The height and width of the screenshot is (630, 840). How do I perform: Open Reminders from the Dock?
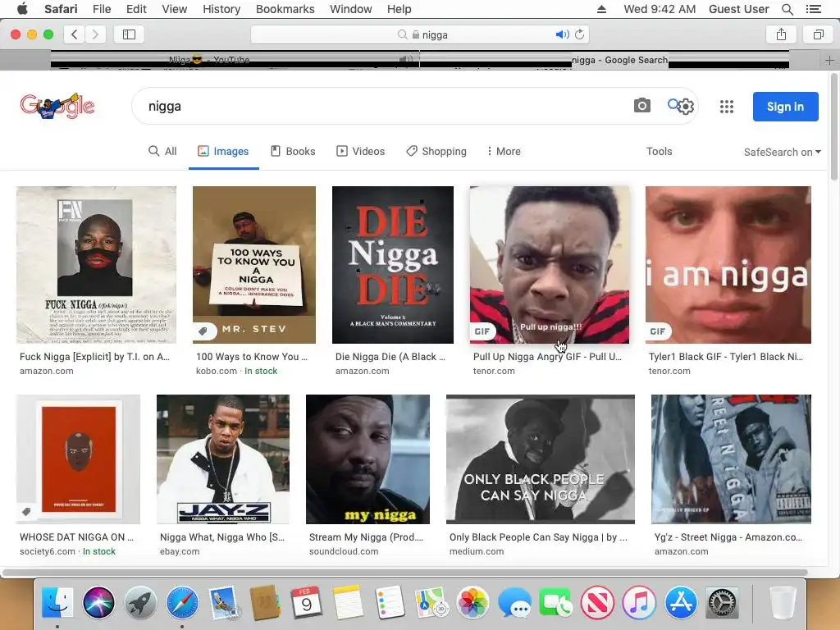point(390,603)
